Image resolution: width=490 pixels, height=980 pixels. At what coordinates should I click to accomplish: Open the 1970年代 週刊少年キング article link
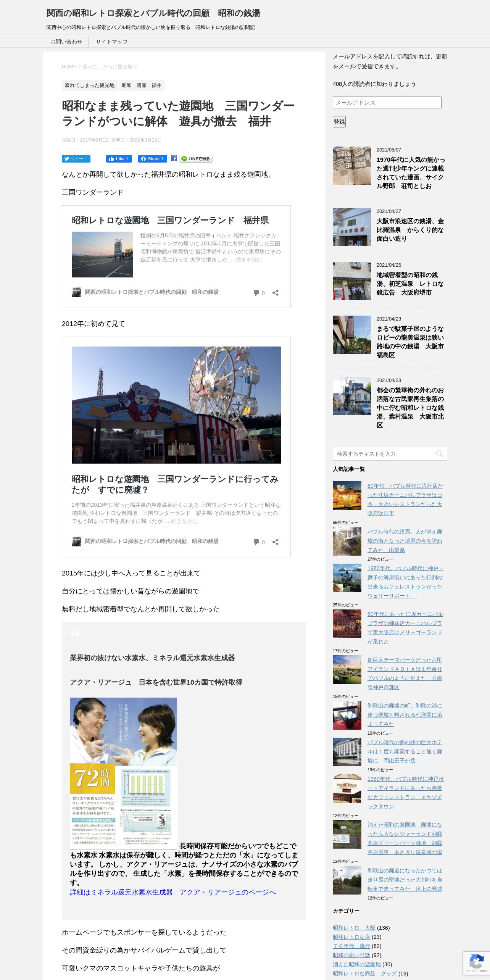(411, 173)
